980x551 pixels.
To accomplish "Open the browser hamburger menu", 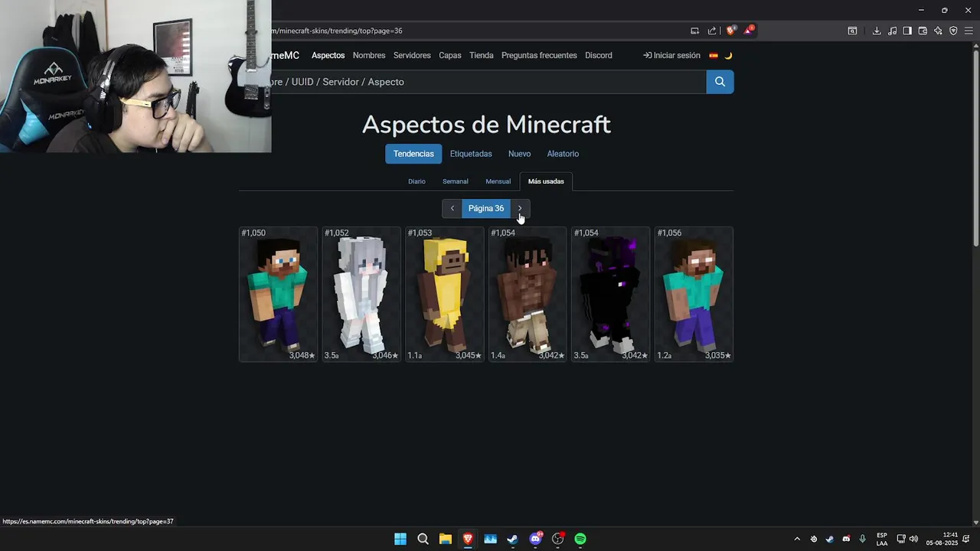I will coord(969,31).
